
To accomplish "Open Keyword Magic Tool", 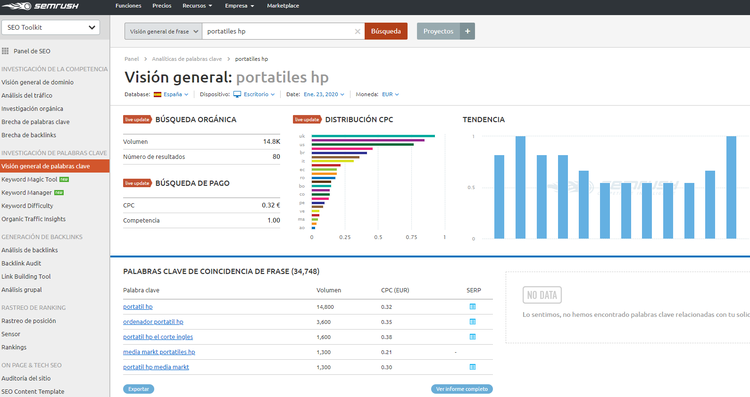I will [29, 179].
